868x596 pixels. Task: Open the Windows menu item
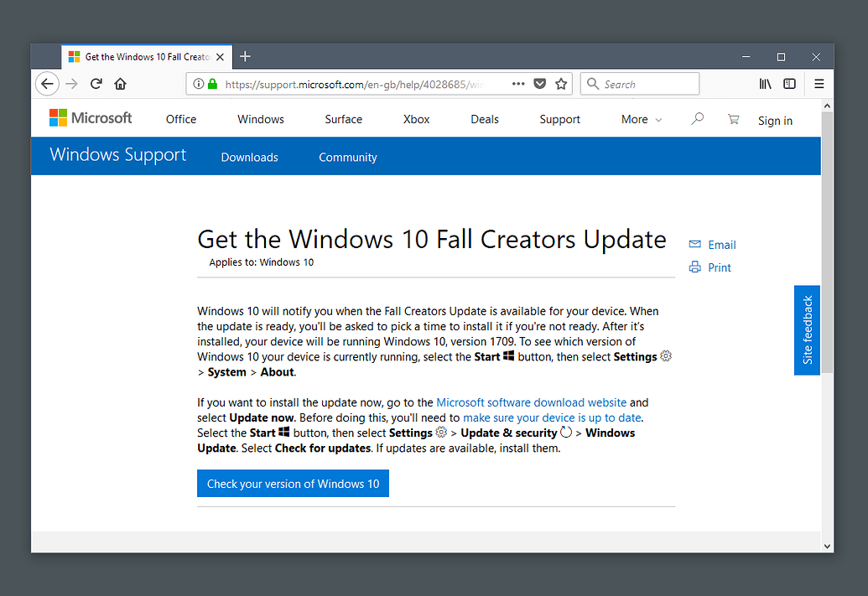point(261,120)
